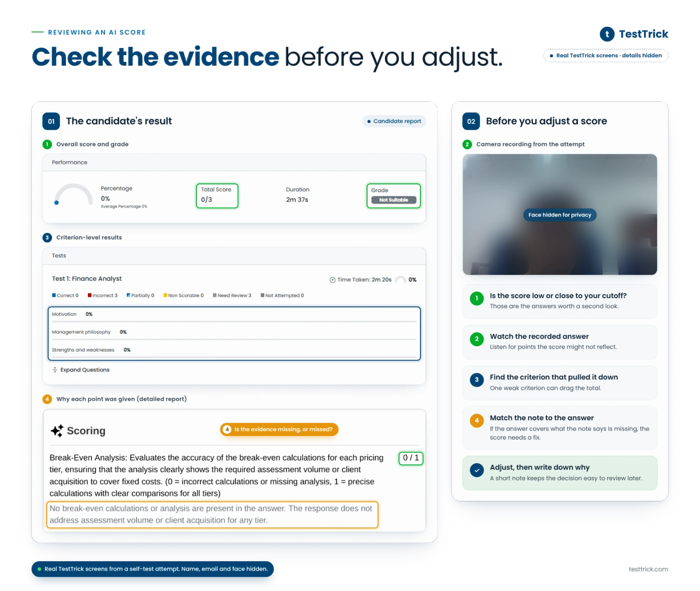Screen dimensions: 700x591
Task: Click the "Average Percentage 0%" text
Action: click(x=124, y=207)
